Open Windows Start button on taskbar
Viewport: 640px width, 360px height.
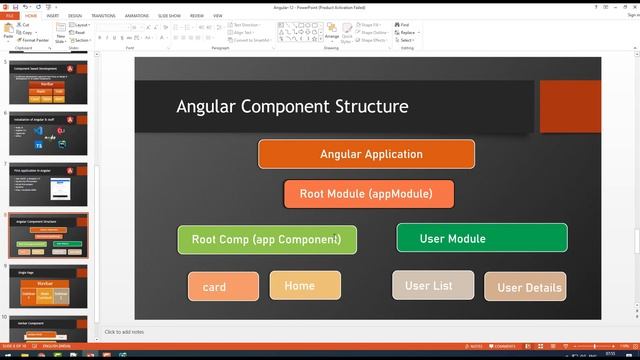7,356
